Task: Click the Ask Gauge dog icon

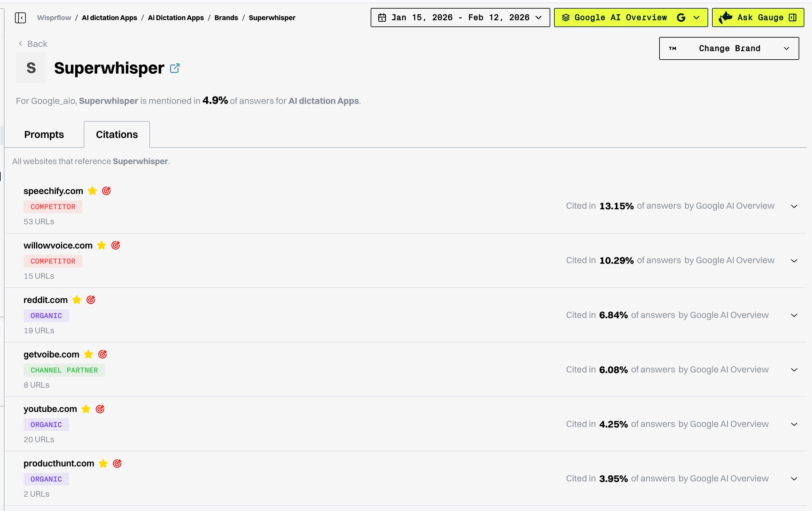Action: 725,18
